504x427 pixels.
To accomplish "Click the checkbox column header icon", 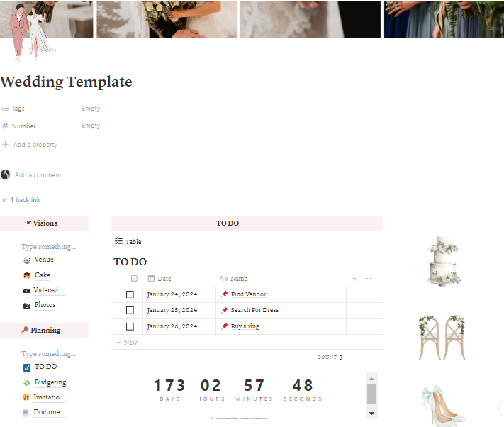I will coord(135,279).
